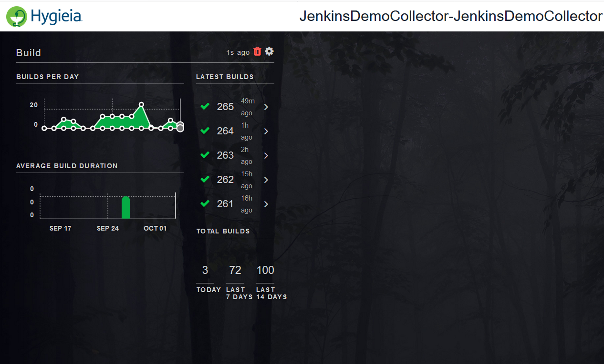Open Build widget settings gear
604x364 pixels.
point(270,51)
